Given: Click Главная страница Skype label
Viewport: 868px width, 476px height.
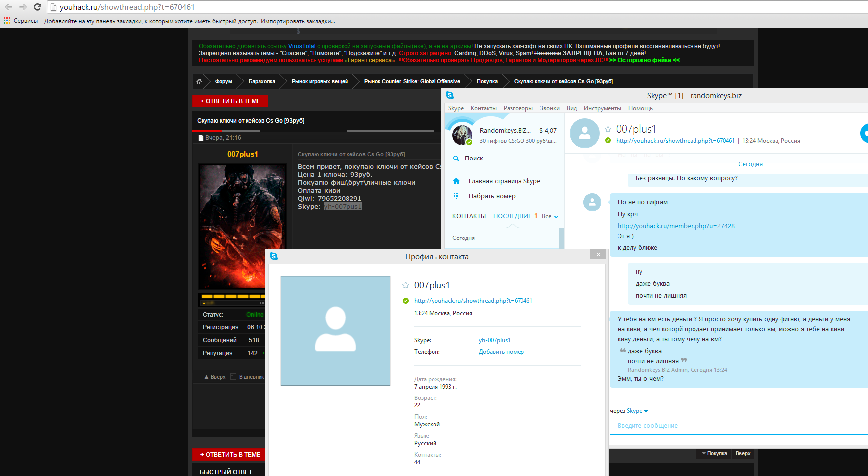Looking at the screenshot, I should (x=505, y=181).
